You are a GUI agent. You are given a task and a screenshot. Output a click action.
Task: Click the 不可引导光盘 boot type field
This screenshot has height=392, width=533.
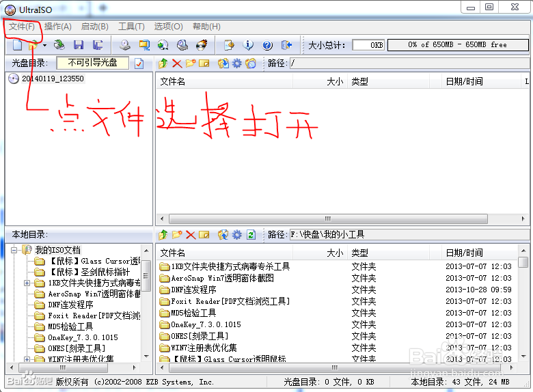[92, 63]
